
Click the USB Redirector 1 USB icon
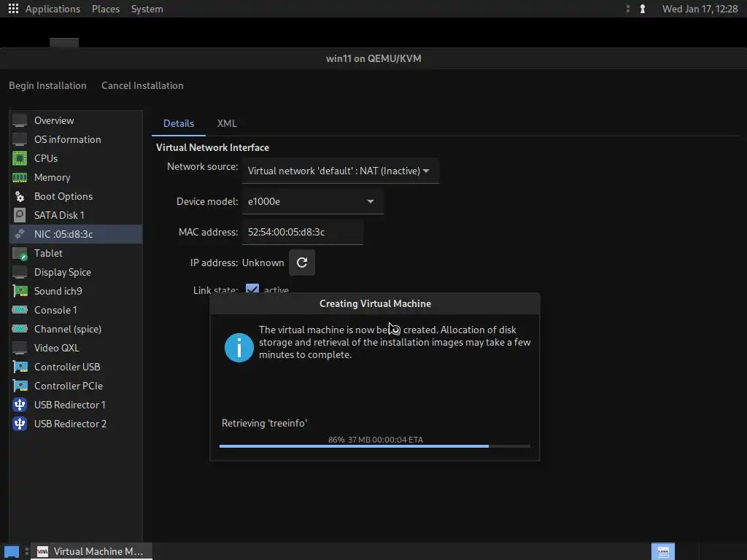pos(20,405)
